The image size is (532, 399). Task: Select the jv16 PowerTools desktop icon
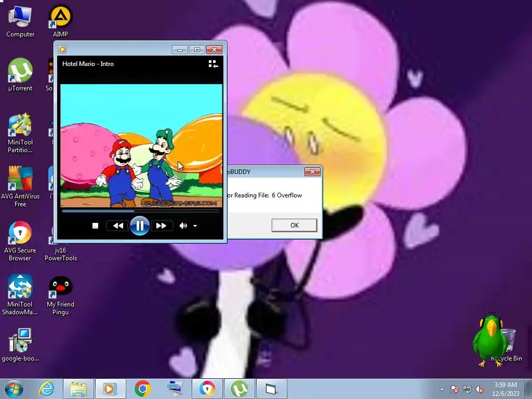[61, 255]
